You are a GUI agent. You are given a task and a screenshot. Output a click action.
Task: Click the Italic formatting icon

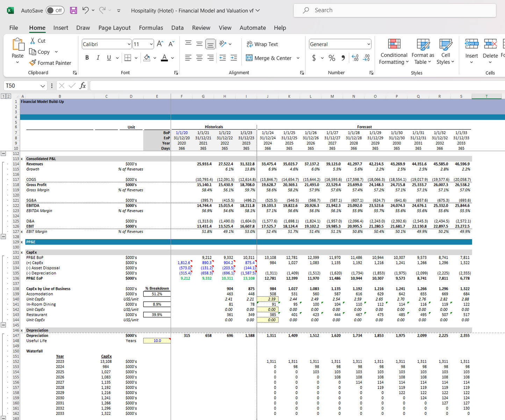(98, 58)
